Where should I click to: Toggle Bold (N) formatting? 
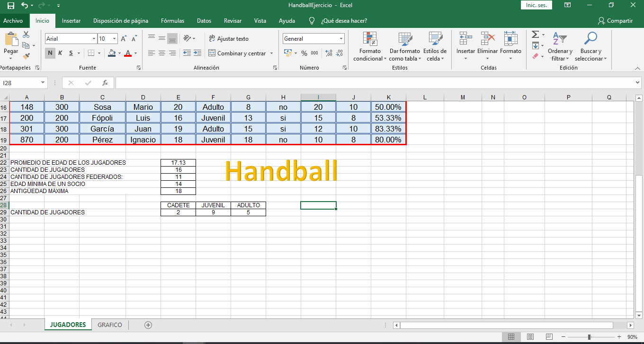click(50, 53)
